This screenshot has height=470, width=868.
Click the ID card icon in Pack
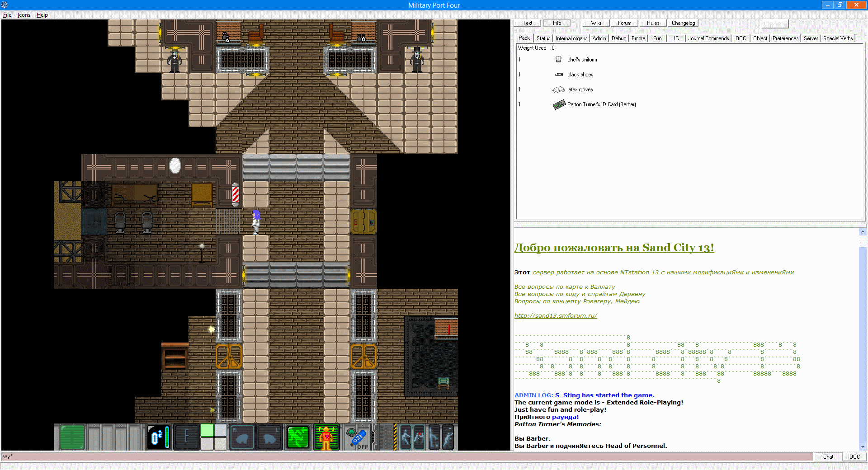(x=559, y=104)
